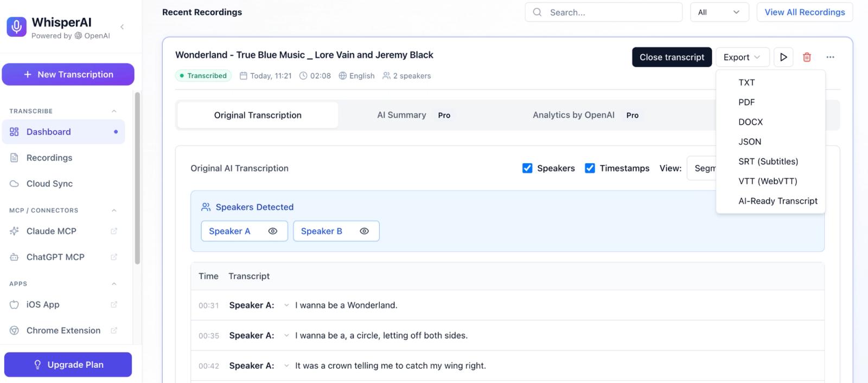Choose AI-Ready Transcript export option
The image size is (868, 383).
(770, 201)
